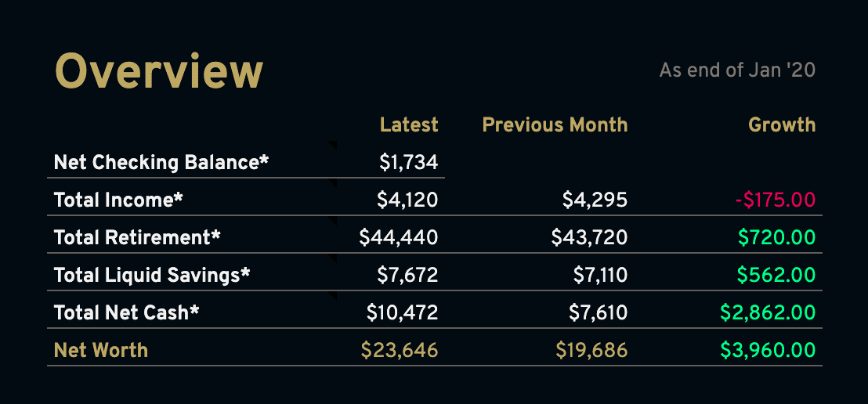Select the Growth column header

pyautogui.click(x=782, y=125)
